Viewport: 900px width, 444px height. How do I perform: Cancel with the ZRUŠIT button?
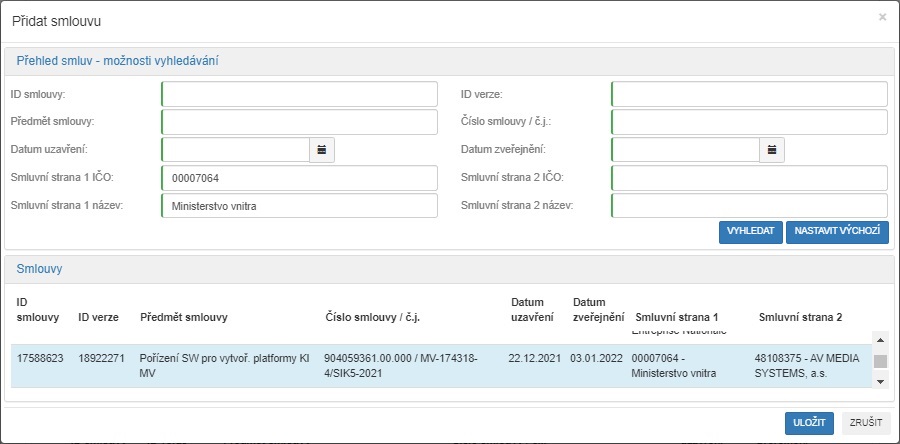pyautogui.click(x=866, y=423)
